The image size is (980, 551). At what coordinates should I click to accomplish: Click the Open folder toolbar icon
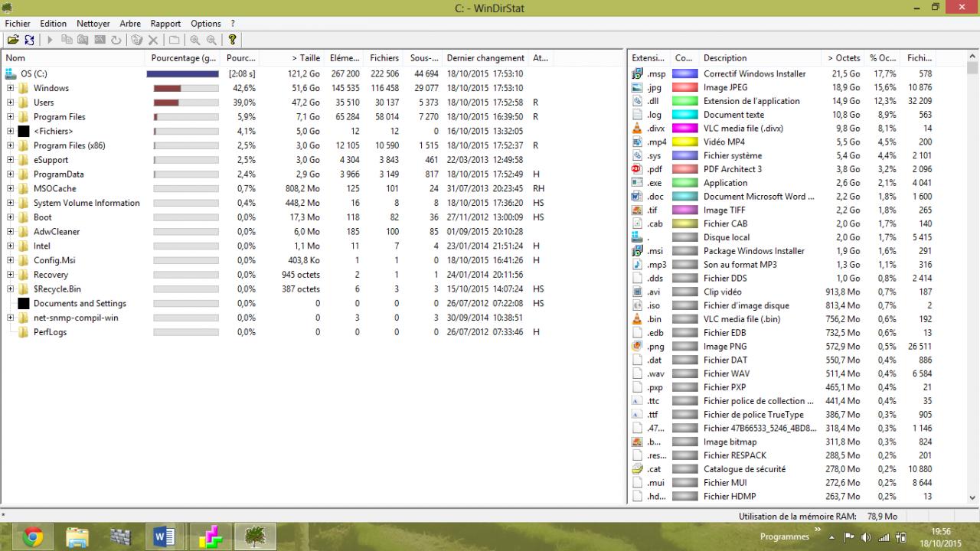click(13, 40)
